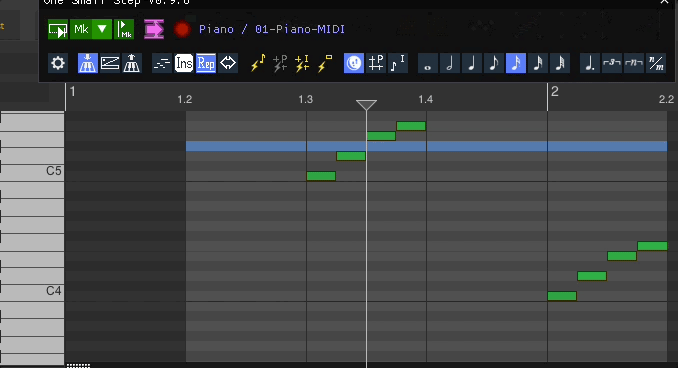678x368 pixels.
Task: Click the greyed lightning +P icon
Action: (280, 63)
